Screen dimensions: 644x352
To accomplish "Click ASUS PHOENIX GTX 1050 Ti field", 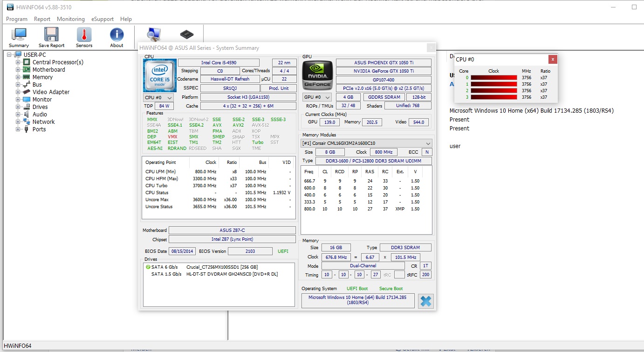I will [384, 62].
